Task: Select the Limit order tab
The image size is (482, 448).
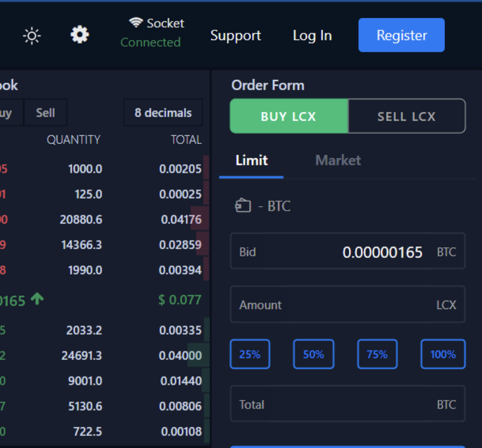Action: [x=251, y=160]
